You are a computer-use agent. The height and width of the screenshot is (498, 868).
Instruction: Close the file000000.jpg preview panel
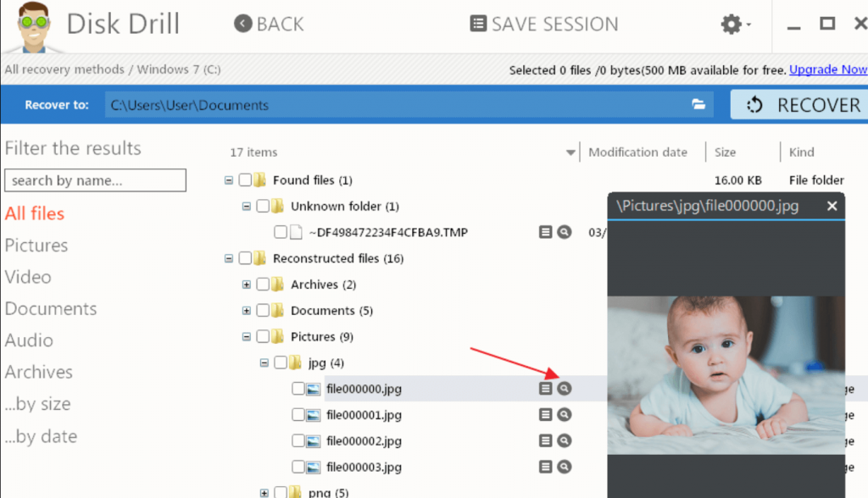[832, 206]
